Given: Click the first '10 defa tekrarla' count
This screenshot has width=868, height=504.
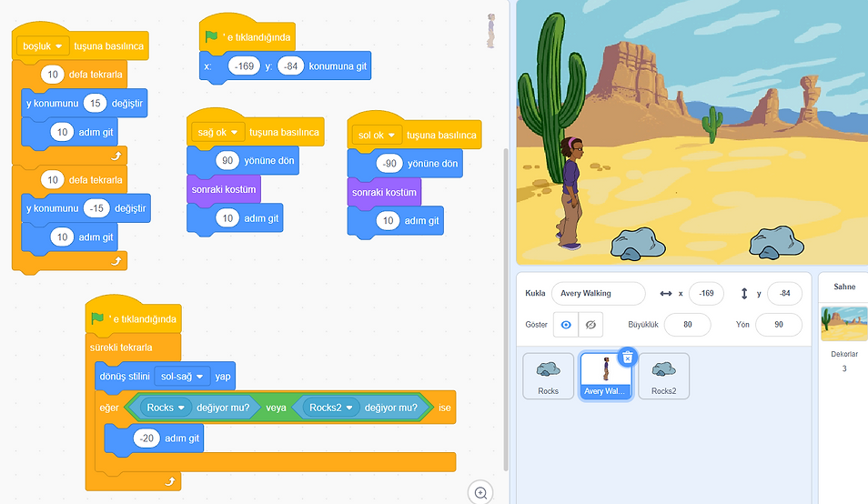Looking at the screenshot, I should pos(53,74).
